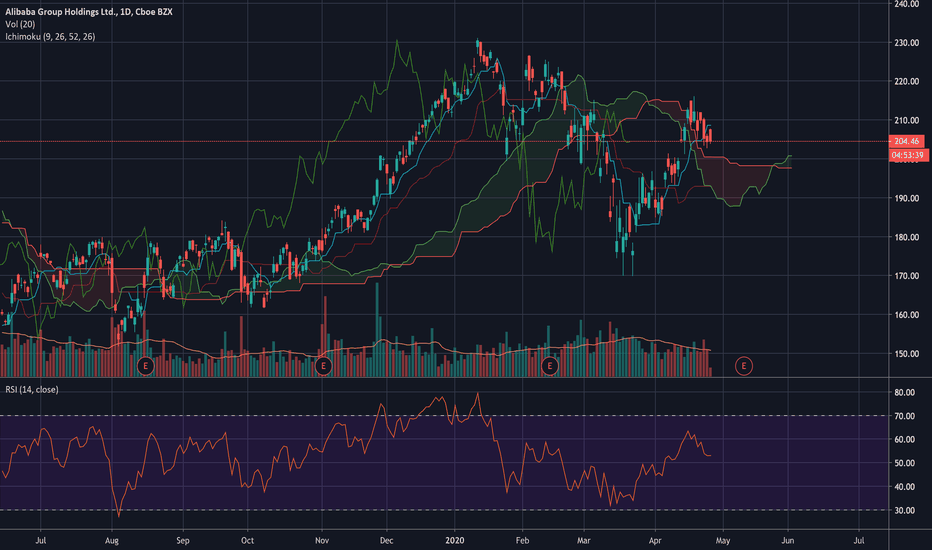Click the RSI 60.00 axis label
932x550 pixels.
pos(905,439)
